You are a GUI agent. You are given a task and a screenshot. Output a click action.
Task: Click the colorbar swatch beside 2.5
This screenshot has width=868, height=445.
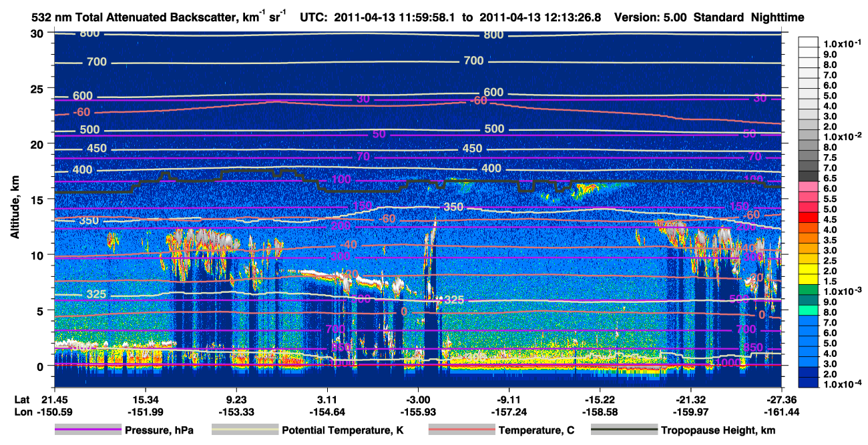[809, 260]
